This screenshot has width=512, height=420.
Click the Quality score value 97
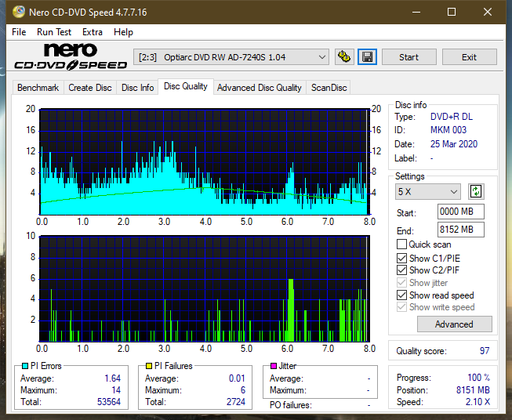[485, 351]
